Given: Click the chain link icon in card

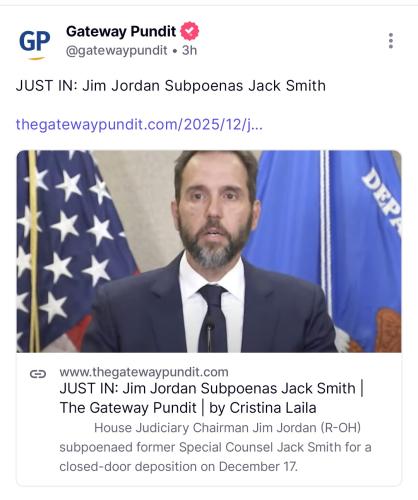Looking at the screenshot, I should tap(38, 374).
